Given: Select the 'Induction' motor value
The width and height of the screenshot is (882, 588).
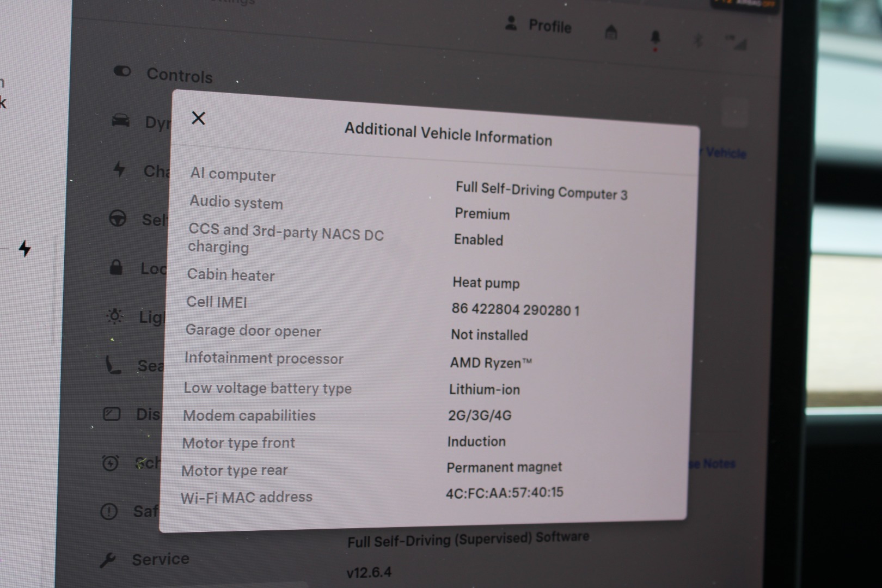Looking at the screenshot, I should coord(476,442).
